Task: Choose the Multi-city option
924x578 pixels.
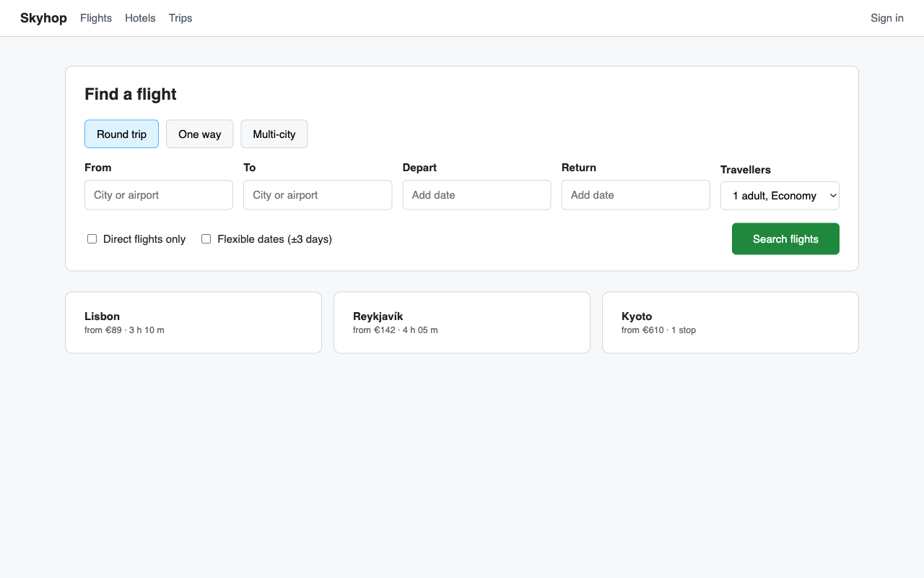Action: click(274, 134)
